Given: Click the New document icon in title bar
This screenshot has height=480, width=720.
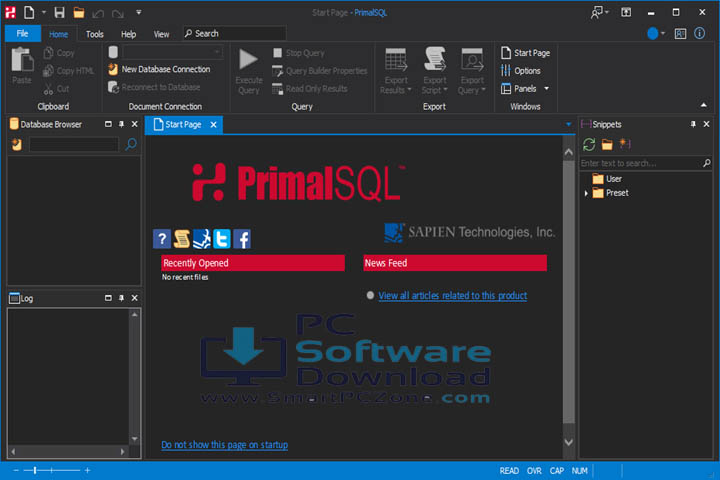Looking at the screenshot, I should tap(29, 12).
